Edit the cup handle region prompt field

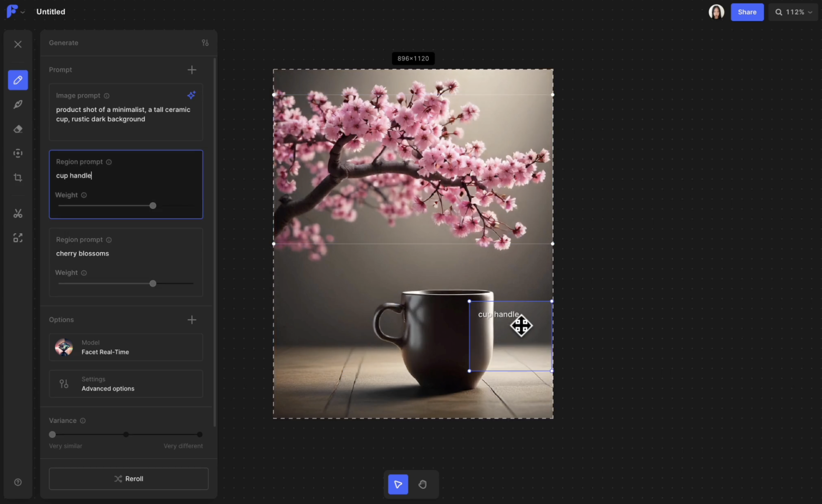point(126,176)
